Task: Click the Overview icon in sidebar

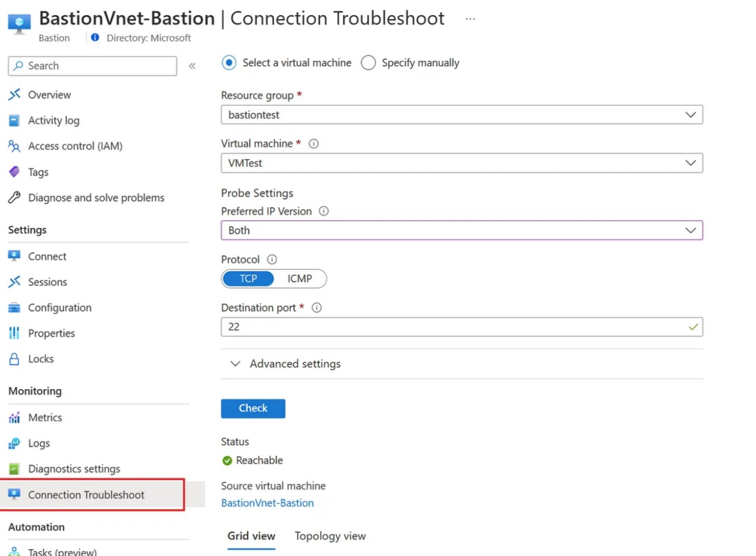Action: pos(15,95)
